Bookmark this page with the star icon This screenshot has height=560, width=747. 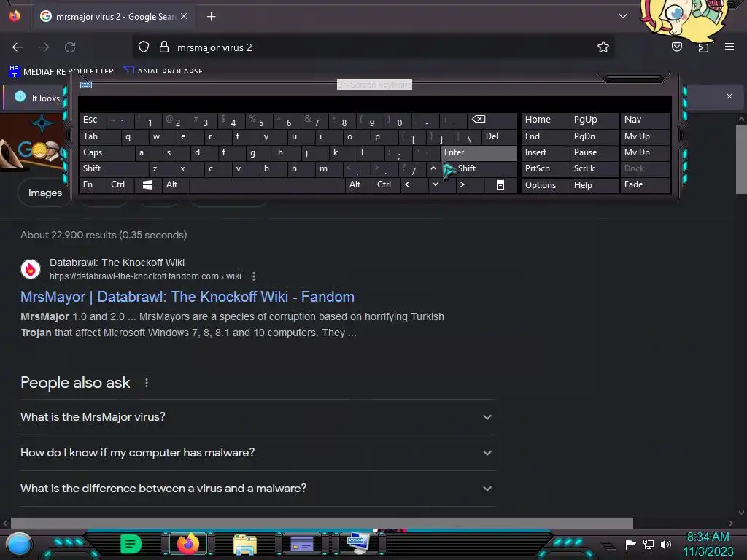pos(603,47)
